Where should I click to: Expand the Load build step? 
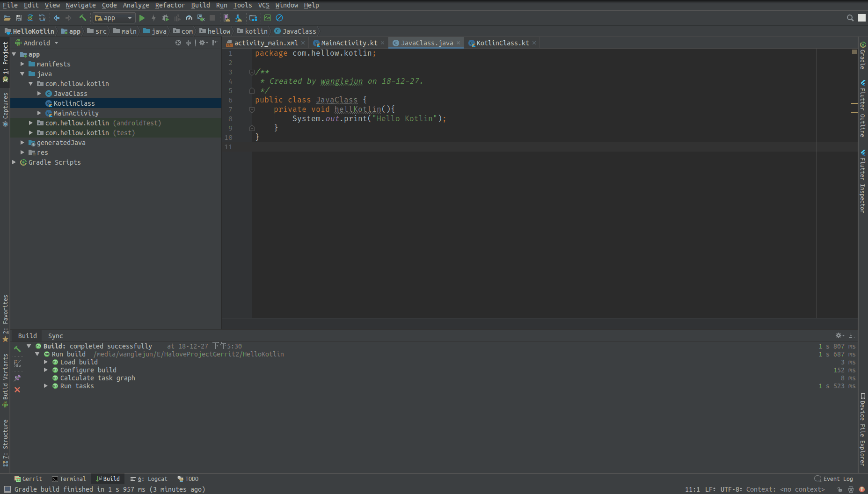46,362
